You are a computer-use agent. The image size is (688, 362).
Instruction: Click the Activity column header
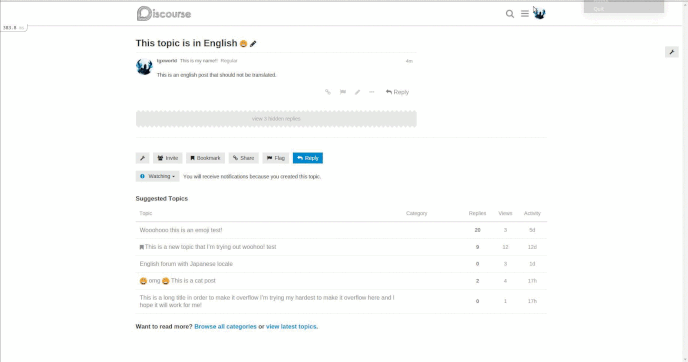[x=532, y=213]
